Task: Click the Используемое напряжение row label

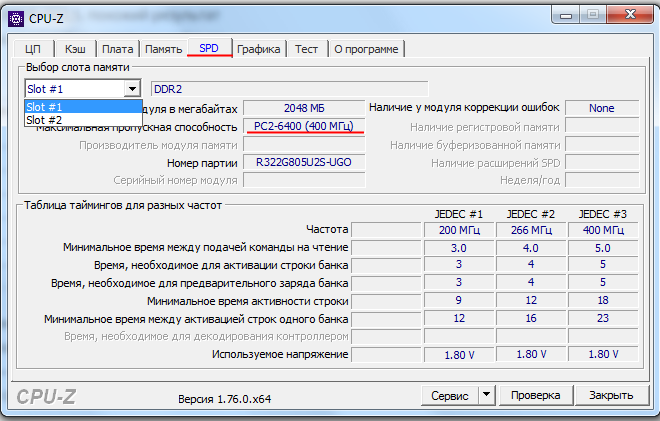Action: (280, 354)
